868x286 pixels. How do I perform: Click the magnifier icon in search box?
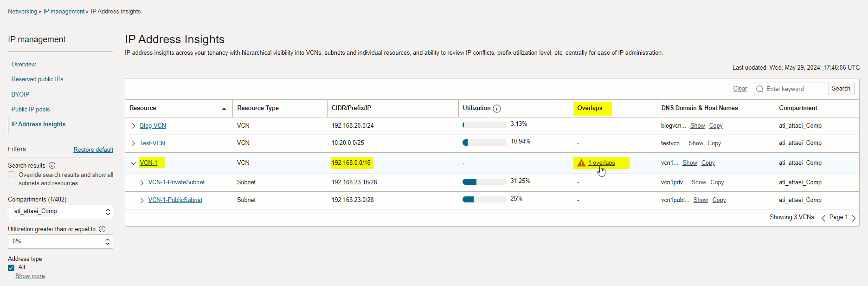760,89
